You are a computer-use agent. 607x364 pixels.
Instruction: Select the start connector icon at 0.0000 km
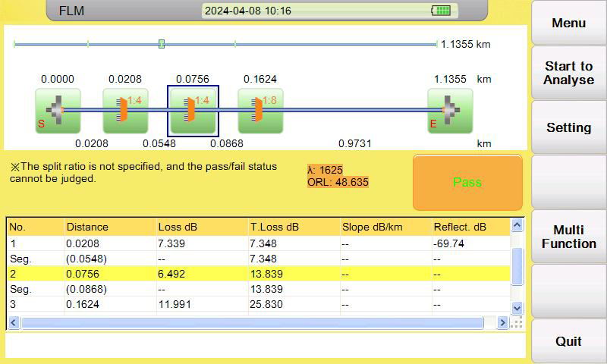click(58, 111)
